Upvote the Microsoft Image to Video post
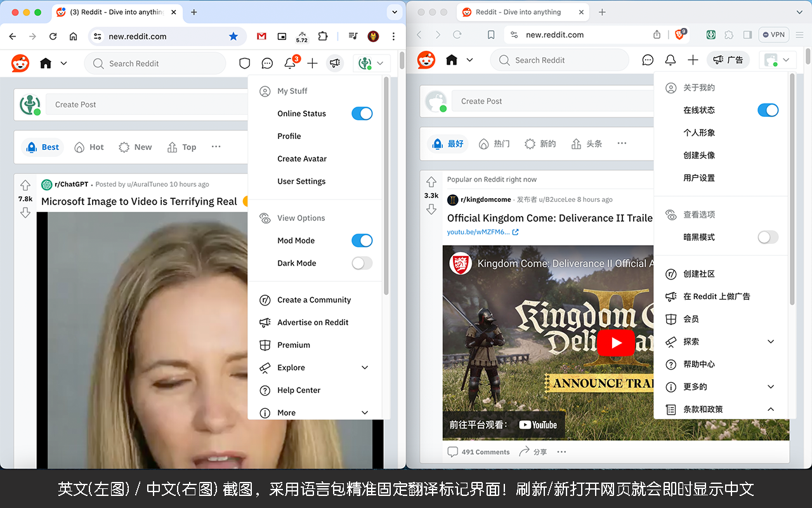Screen dimensions: 812x508 tap(25, 184)
